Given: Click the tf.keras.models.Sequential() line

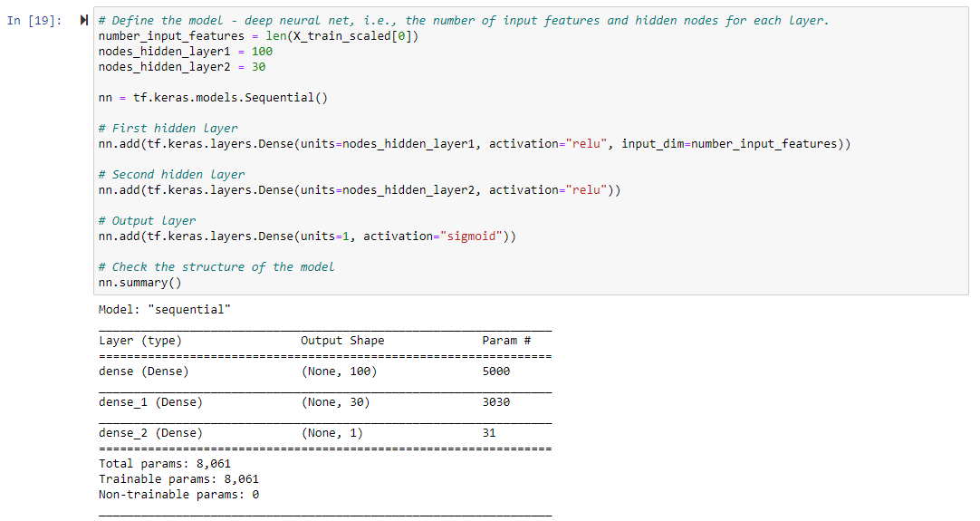Looking at the screenshot, I should point(213,98).
